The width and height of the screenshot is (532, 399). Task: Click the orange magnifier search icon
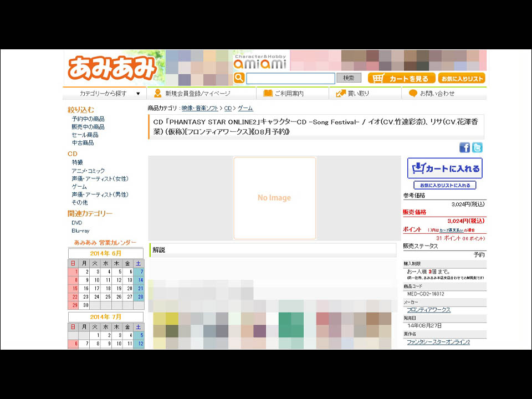tap(239, 78)
